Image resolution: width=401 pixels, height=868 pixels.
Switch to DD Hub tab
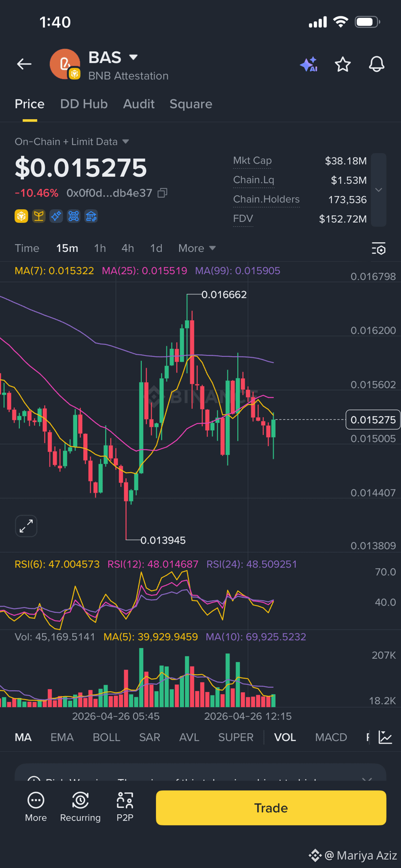pyautogui.click(x=84, y=104)
